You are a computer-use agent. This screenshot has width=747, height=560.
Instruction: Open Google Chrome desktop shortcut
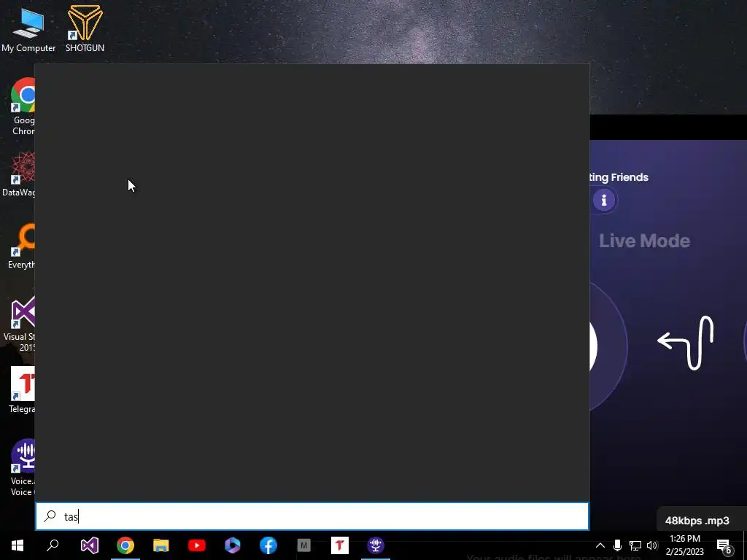[22, 106]
